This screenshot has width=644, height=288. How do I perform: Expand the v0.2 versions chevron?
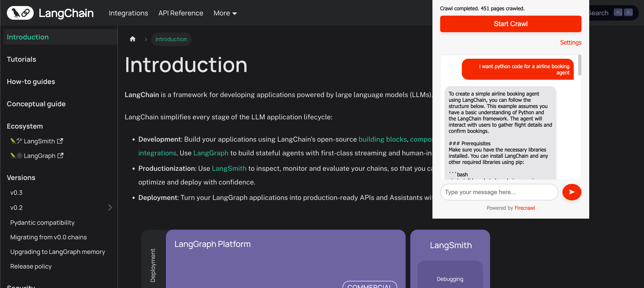110,207
